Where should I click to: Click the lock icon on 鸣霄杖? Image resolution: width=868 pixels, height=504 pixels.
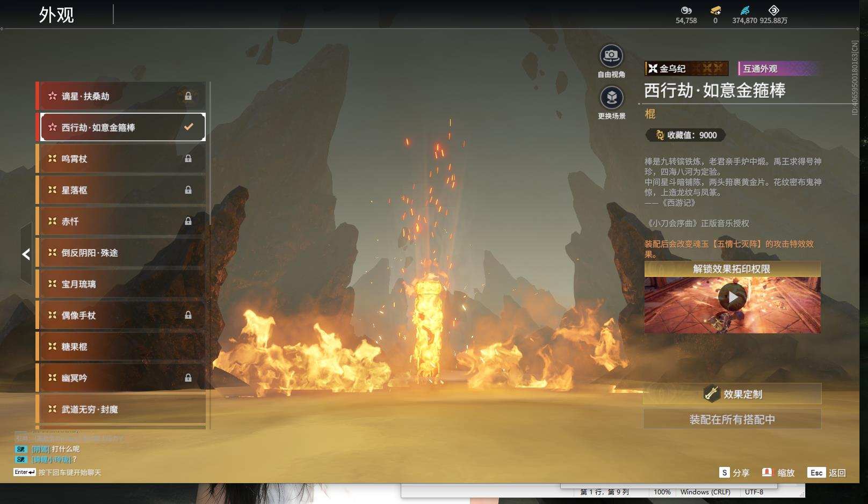(188, 158)
